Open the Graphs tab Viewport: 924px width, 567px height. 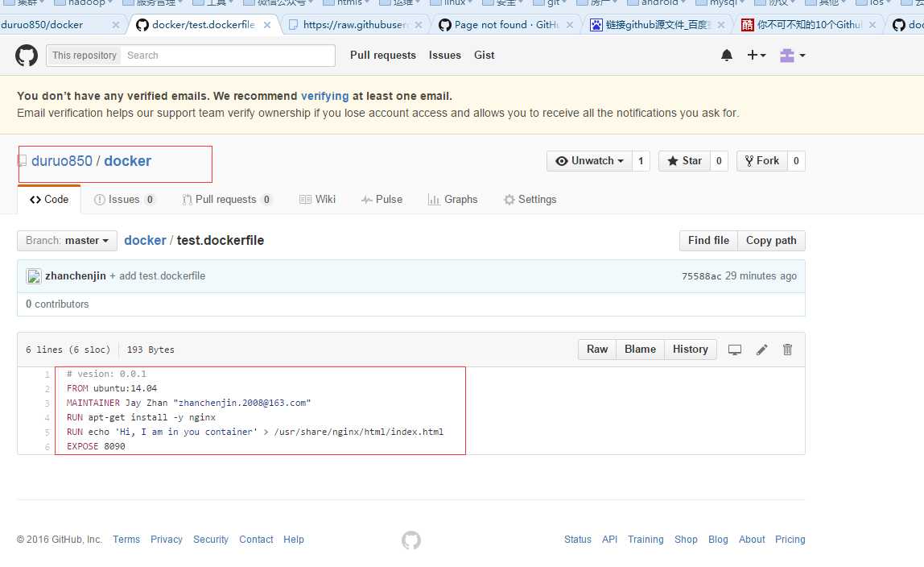click(452, 199)
